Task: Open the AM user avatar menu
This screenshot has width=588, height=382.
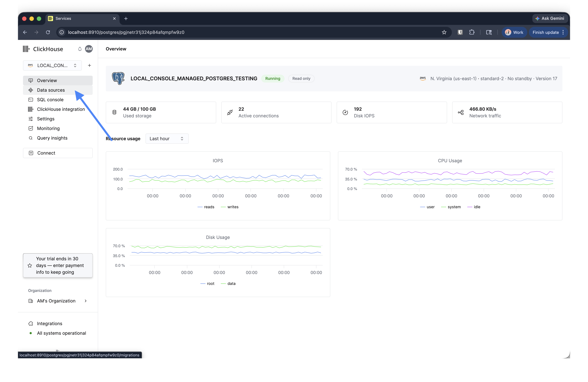Action: [x=89, y=49]
